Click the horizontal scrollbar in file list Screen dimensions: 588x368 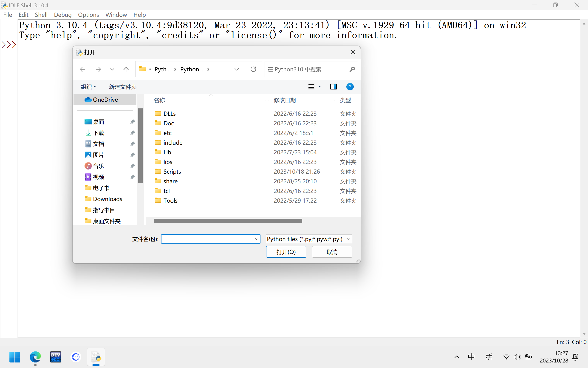point(228,221)
